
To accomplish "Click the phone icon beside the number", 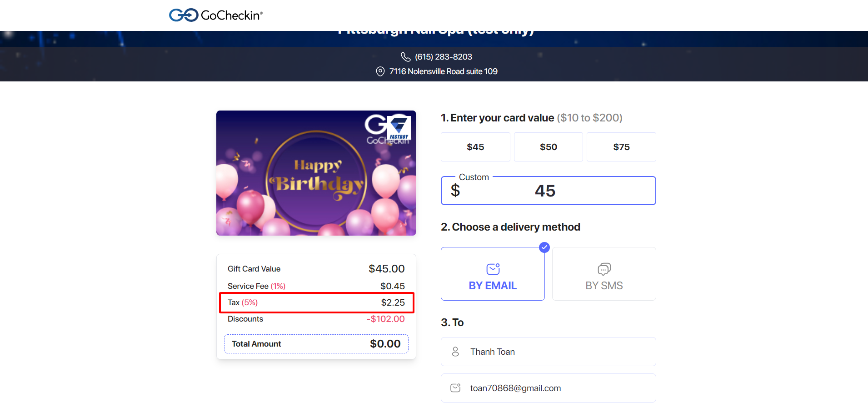I will [405, 57].
